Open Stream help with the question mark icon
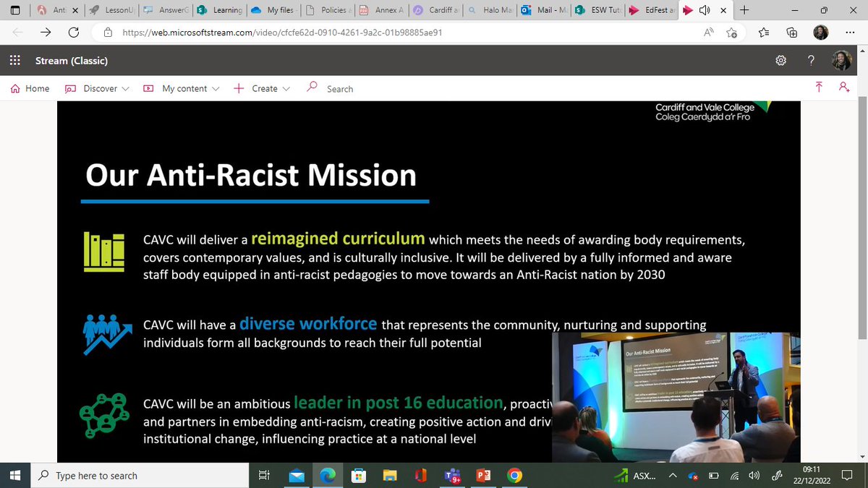The width and height of the screenshot is (868, 488). [x=811, y=61]
